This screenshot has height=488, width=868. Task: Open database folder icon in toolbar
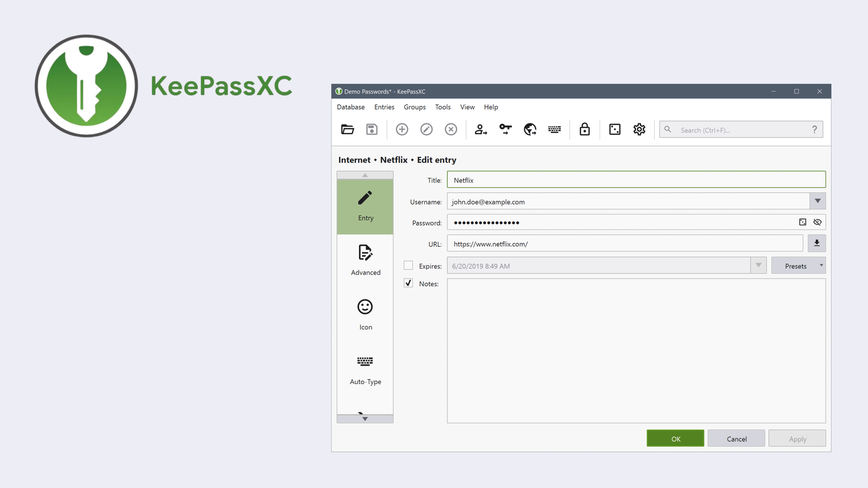point(347,129)
